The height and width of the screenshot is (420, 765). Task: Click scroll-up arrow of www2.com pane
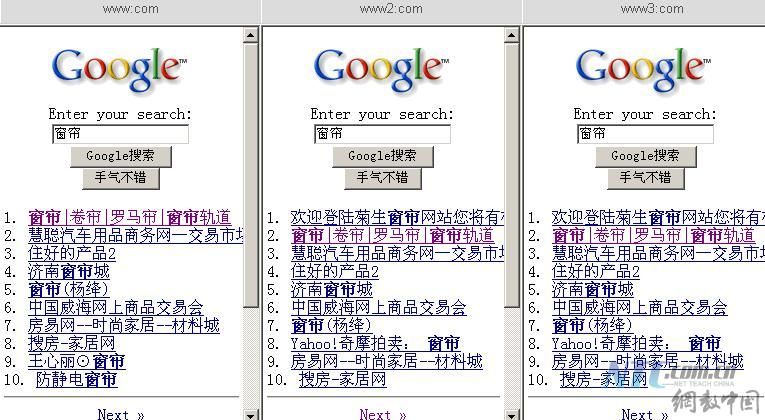click(x=512, y=35)
